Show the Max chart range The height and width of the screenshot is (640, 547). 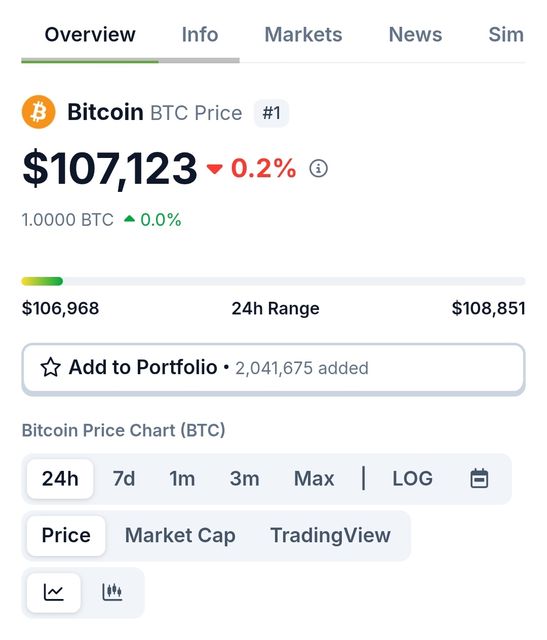314,478
